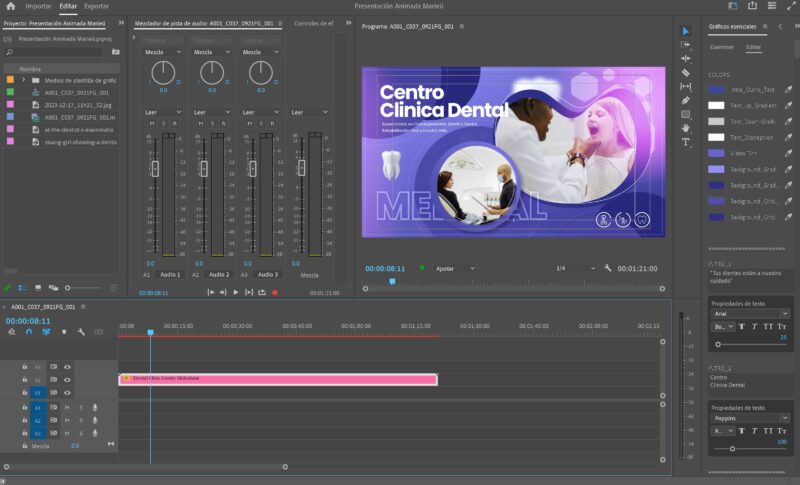Click Go to In point in mixer
The width and height of the screenshot is (800, 485).
[x=210, y=292]
